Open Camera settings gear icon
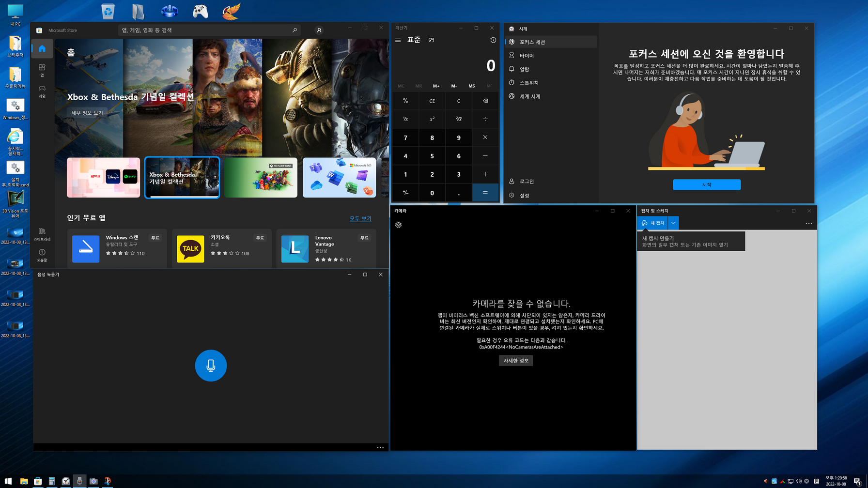The image size is (868, 488). point(398,225)
